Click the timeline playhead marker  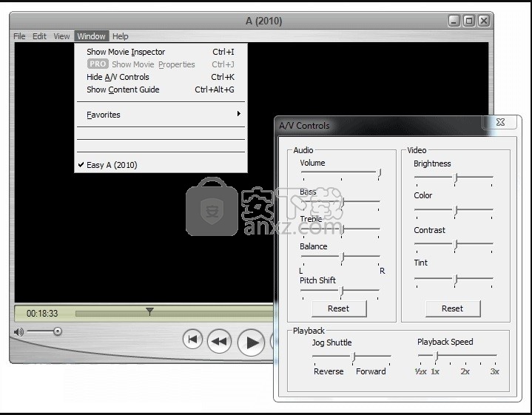point(149,311)
